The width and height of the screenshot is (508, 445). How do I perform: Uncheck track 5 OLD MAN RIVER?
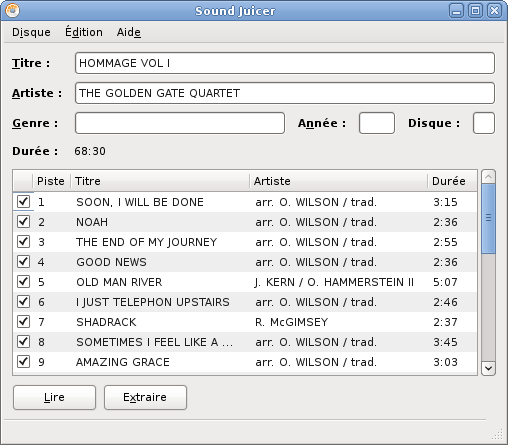[23, 282]
